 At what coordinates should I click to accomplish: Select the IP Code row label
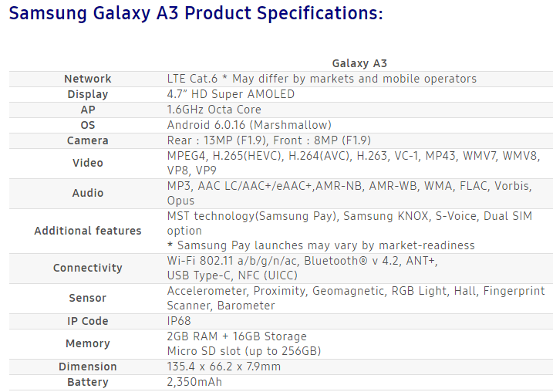(x=88, y=321)
